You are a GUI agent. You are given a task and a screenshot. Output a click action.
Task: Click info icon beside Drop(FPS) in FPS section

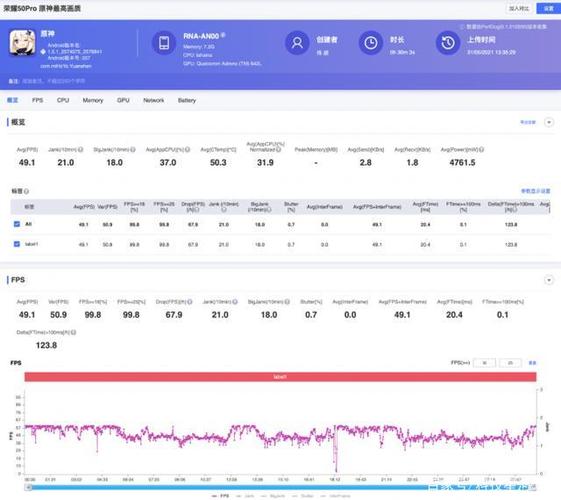[190, 302]
